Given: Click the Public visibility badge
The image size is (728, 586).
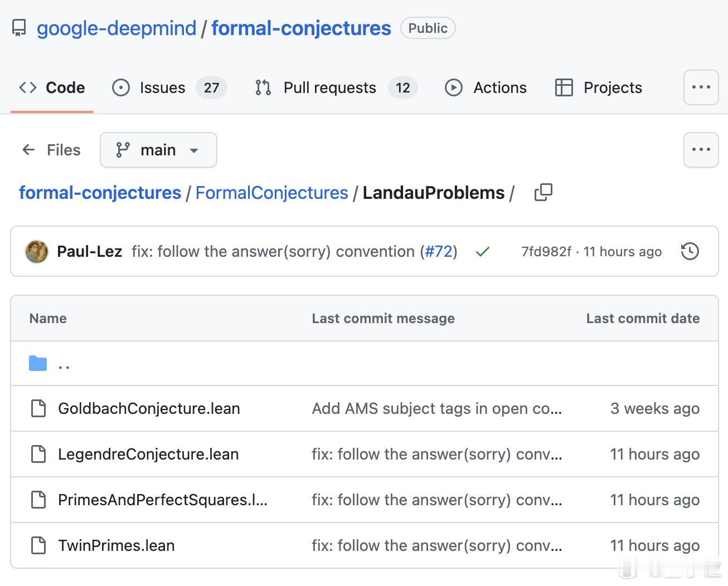Looking at the screenshot, I should point(428,28).
